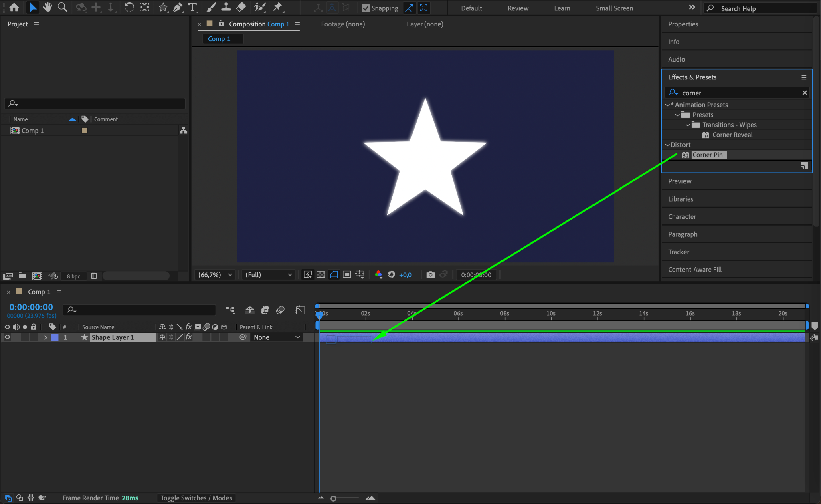Screen dimensions: 821x504
Task: Select the Type tool
Action: tap(193, 7)
